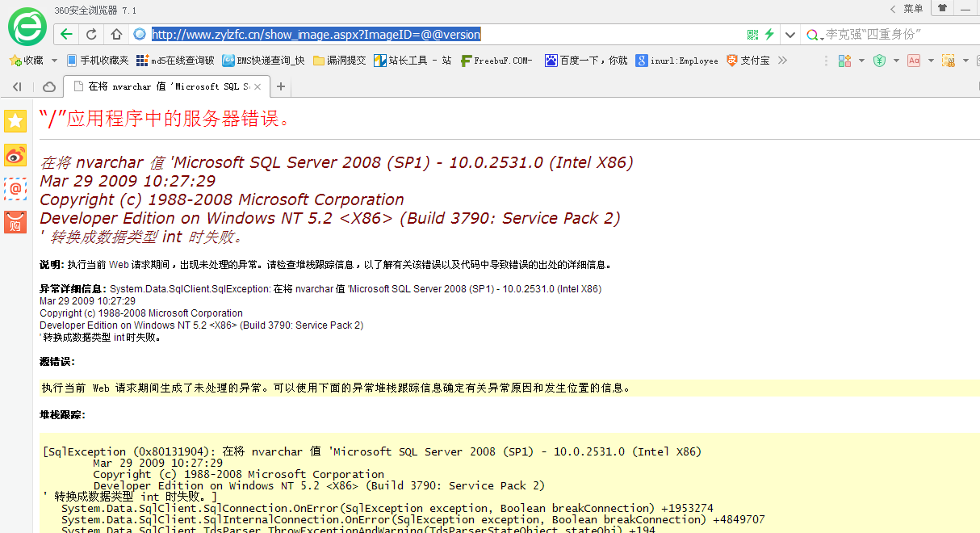Open the 支付宝 bookmark
Image resolution: width=980 pixels, height=533 pixels.
click(x=748, y=61)
